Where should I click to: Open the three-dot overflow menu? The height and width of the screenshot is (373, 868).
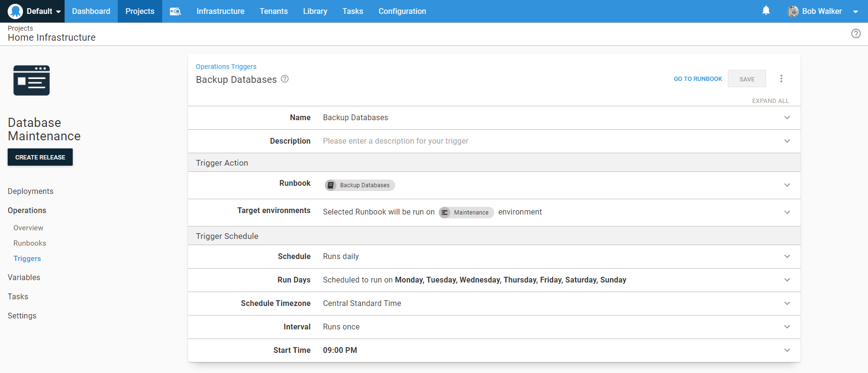781,79
